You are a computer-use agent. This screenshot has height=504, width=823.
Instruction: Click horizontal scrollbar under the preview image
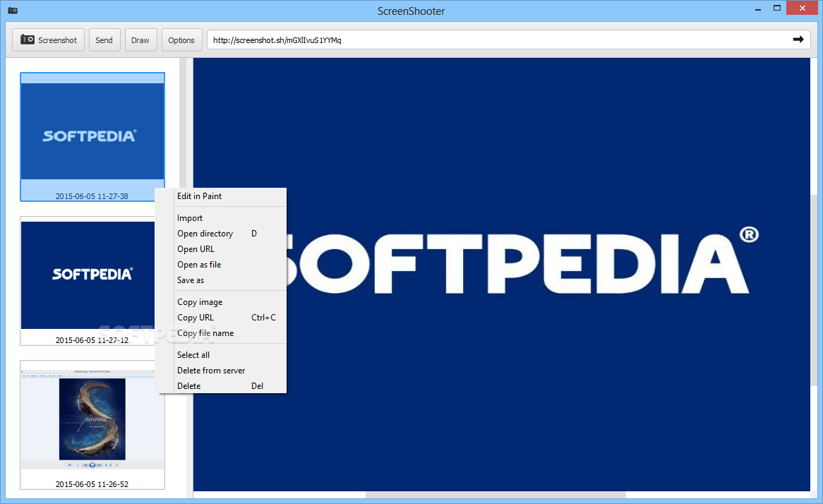pos(495,495)
